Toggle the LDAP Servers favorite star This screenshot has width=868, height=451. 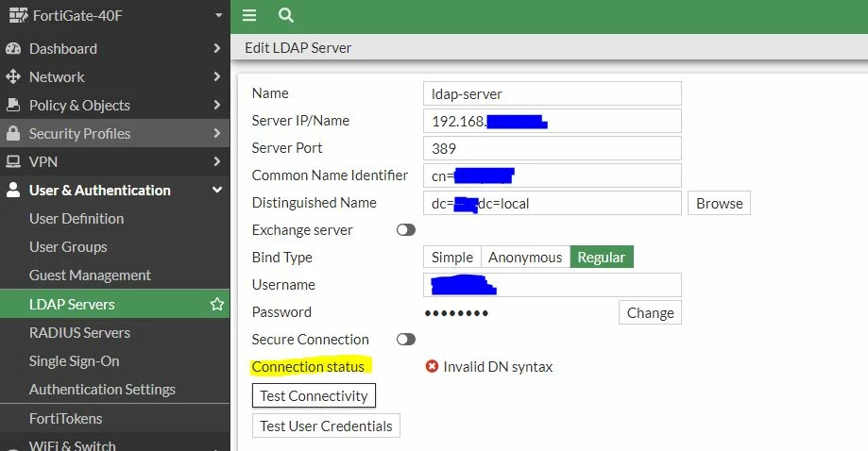217,304
